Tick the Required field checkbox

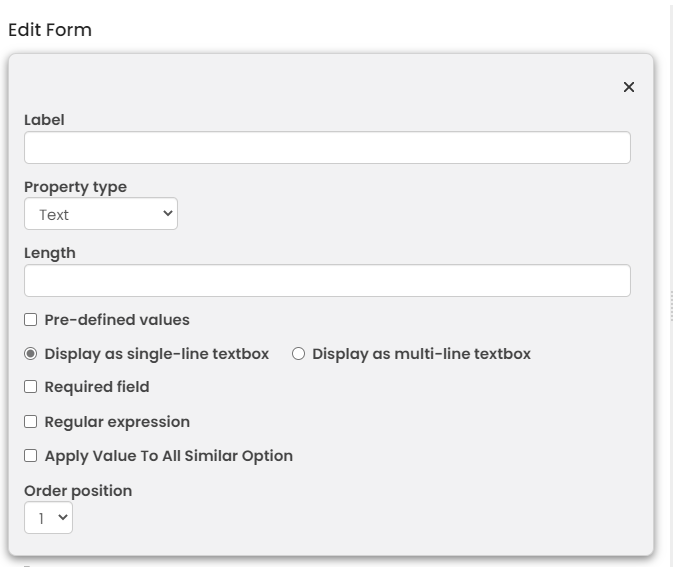31,387
